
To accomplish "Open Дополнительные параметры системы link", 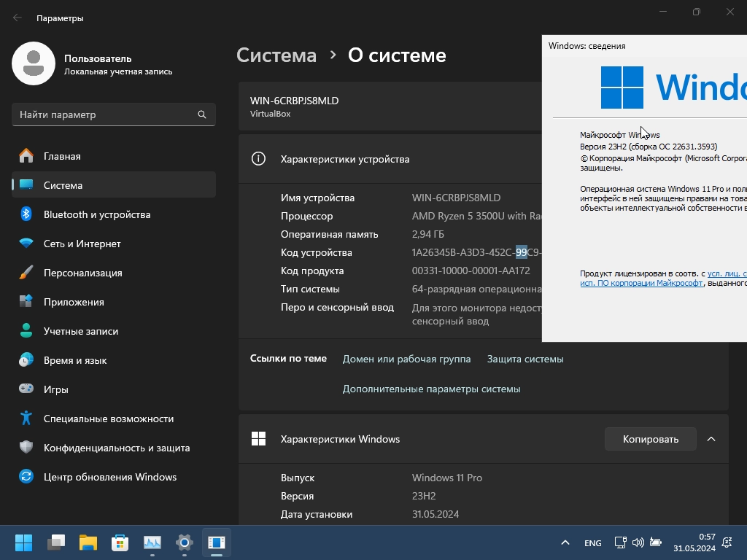I will click(x=431, y=389).
